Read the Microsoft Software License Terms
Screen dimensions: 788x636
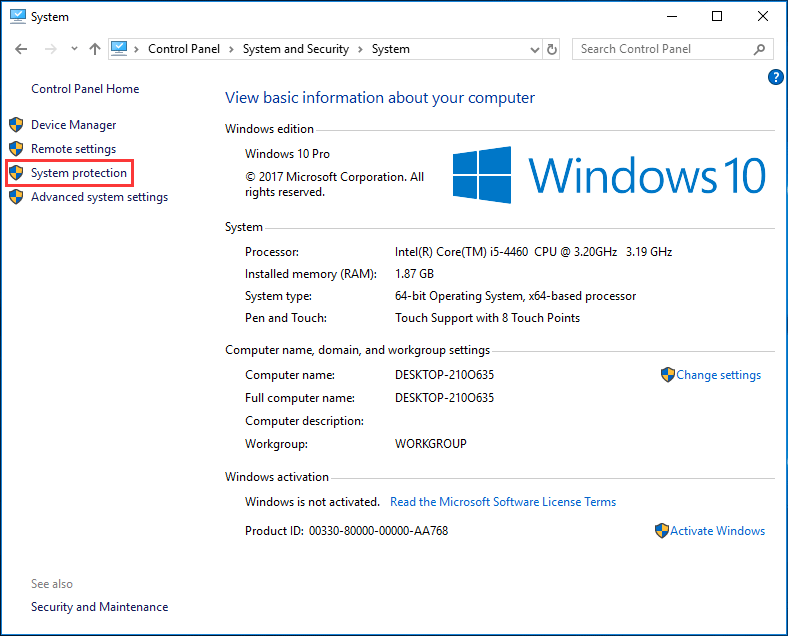pos(503,502)
